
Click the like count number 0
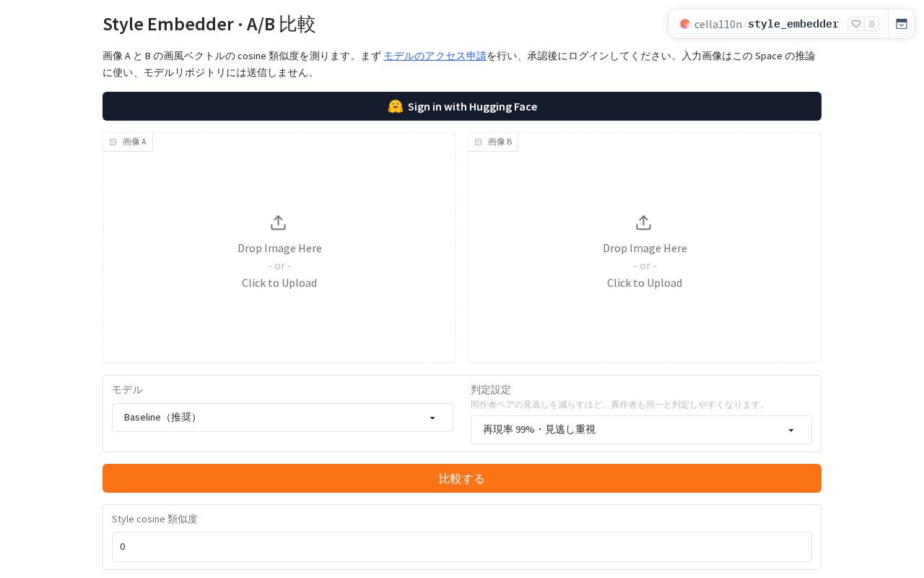pos(871,24)
